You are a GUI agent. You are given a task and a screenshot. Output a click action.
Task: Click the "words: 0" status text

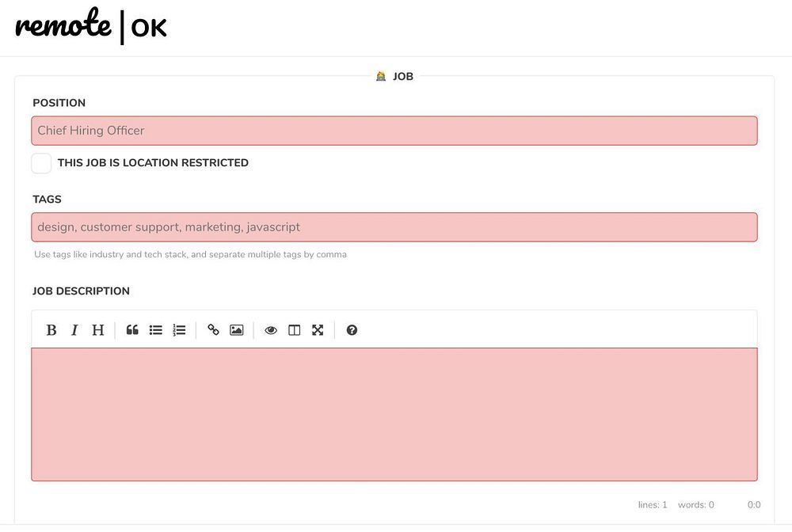[696, 505]
